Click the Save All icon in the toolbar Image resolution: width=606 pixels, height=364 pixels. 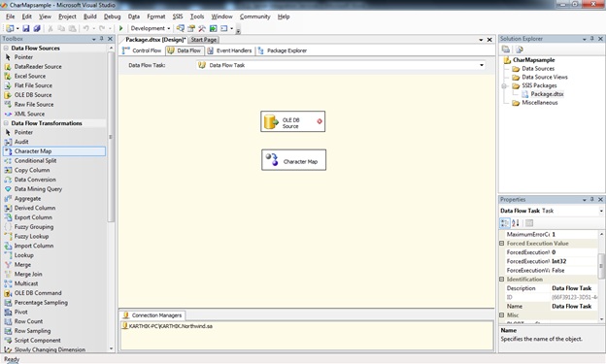[x=37, y=28]
